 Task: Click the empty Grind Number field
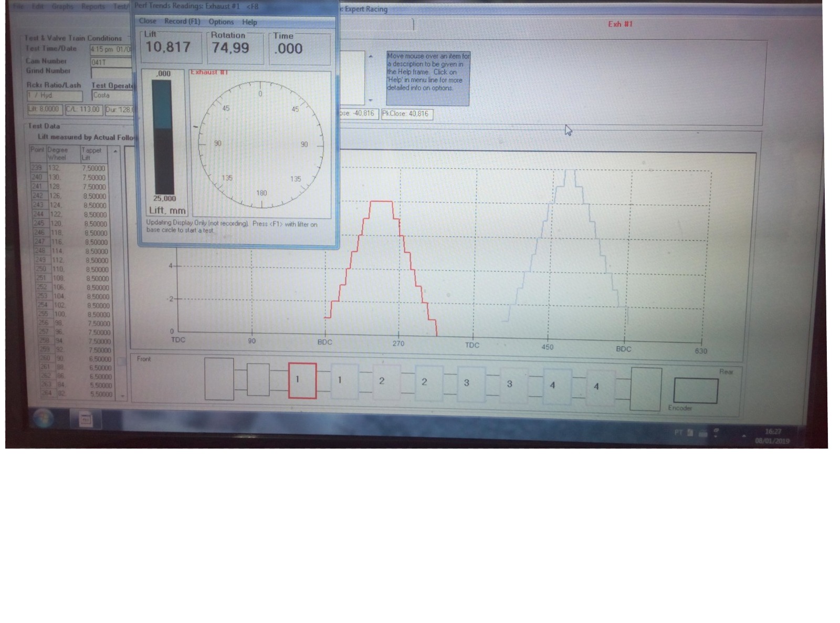[x=111, y=73]
